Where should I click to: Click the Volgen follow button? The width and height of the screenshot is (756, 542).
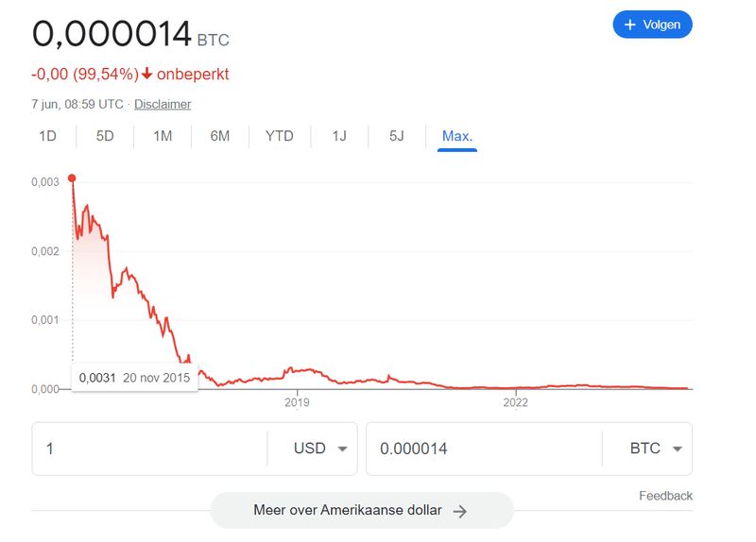click(x=652, y=25)
